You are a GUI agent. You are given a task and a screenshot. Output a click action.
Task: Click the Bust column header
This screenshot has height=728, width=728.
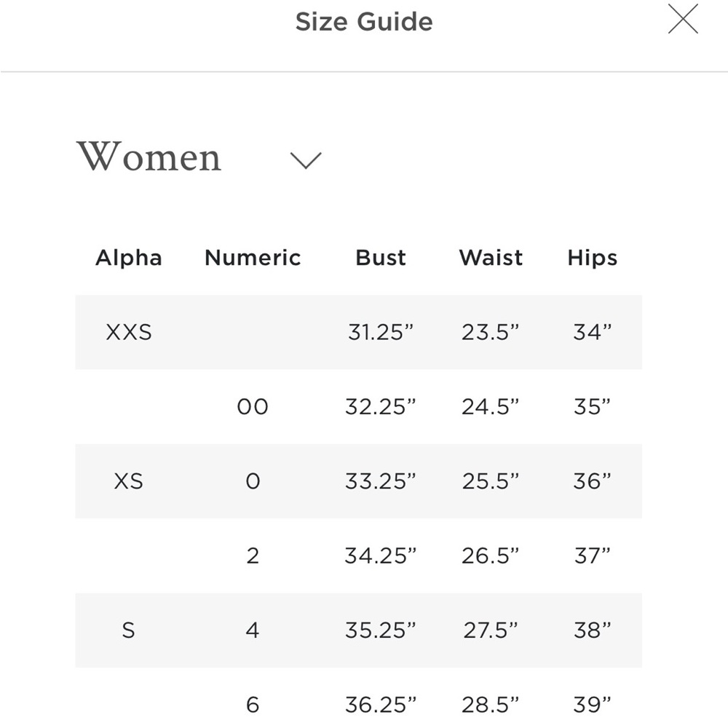click(380, 257)
